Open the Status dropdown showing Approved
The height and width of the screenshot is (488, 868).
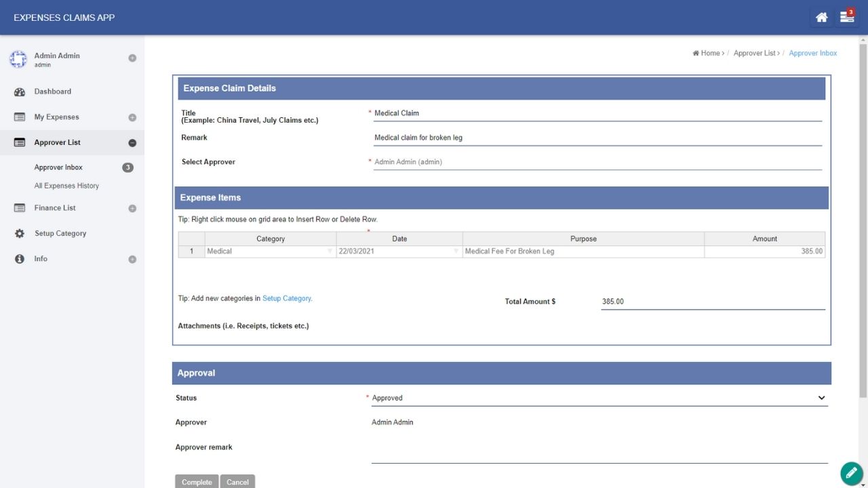[821, 398]
